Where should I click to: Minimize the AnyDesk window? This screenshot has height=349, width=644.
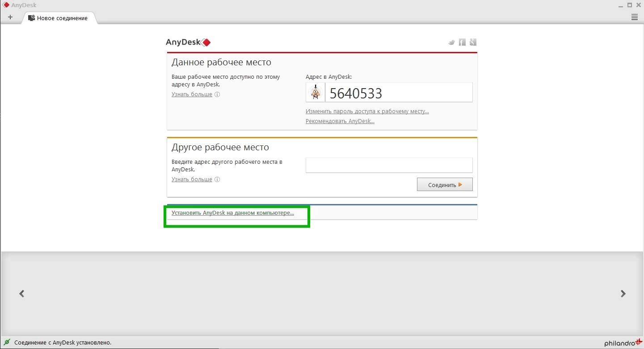(620, 5)
